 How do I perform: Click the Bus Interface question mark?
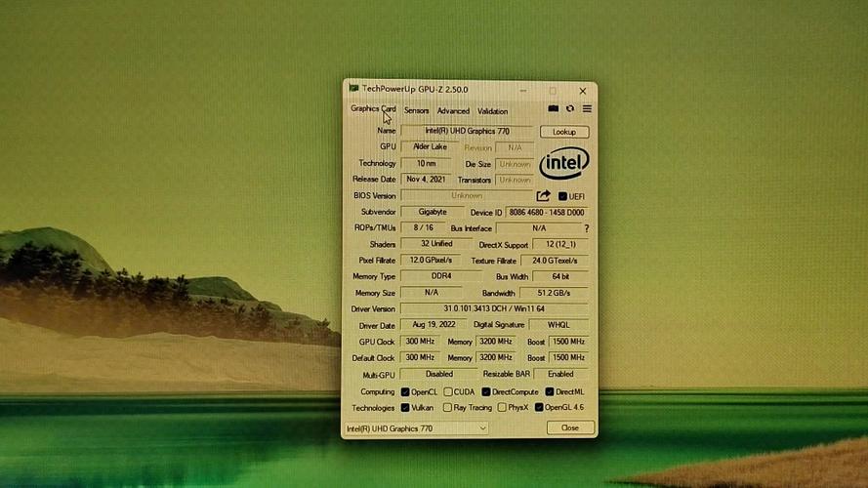[586, 228]
